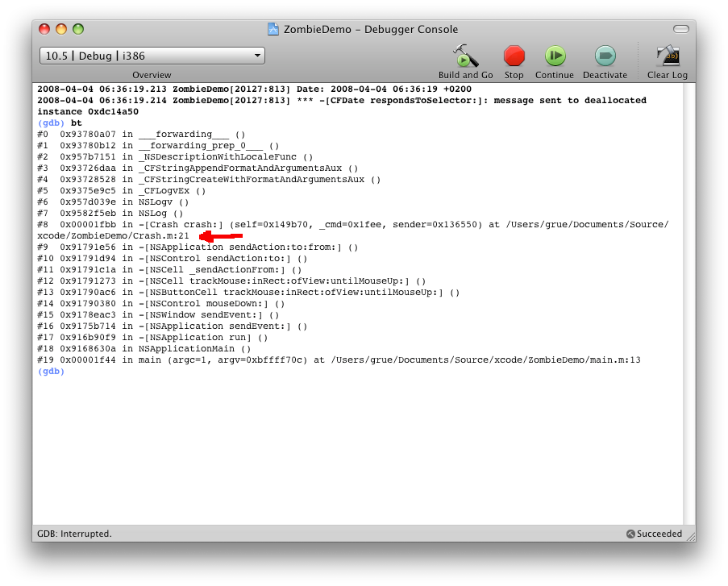
Task: Select frame #6 NSLogv line
Action: coord(113,202)
